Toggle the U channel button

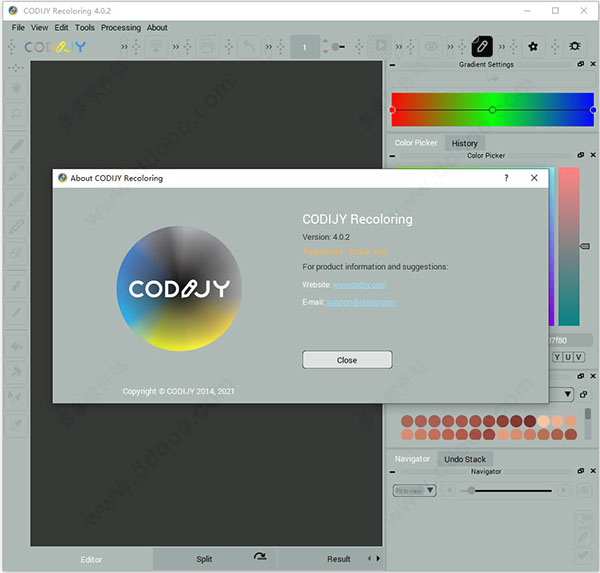[568, 357]
